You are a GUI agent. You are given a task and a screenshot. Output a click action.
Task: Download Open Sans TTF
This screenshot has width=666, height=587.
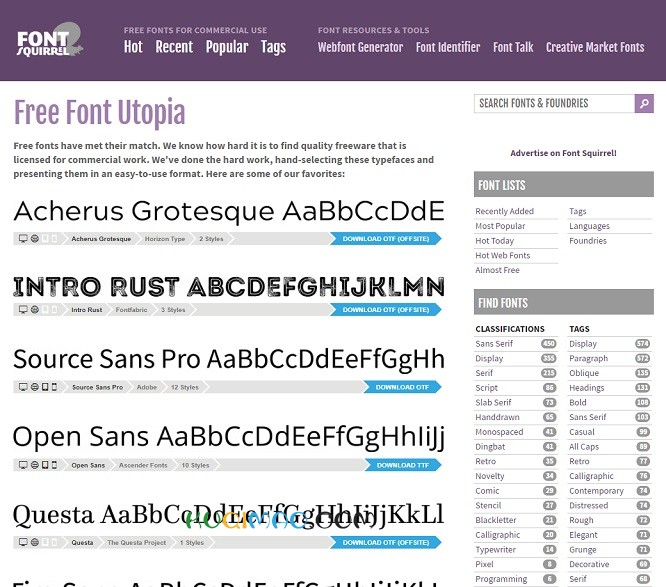403,465
